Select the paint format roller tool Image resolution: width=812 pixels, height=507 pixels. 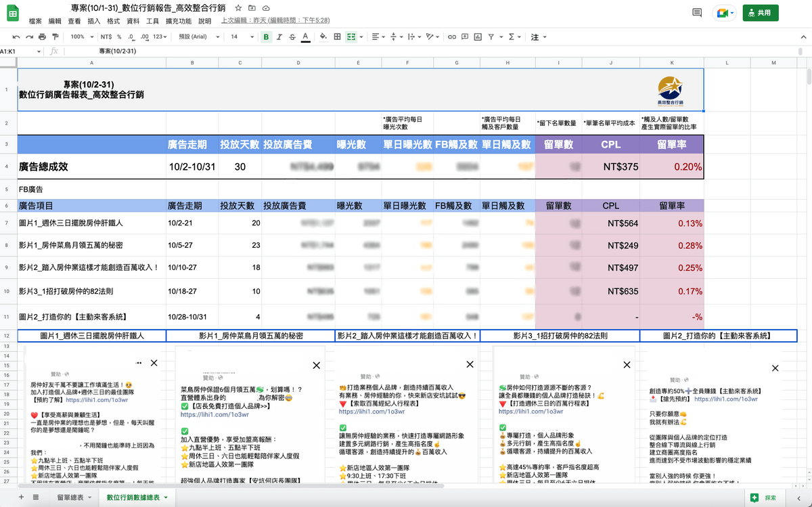[55, 37]
